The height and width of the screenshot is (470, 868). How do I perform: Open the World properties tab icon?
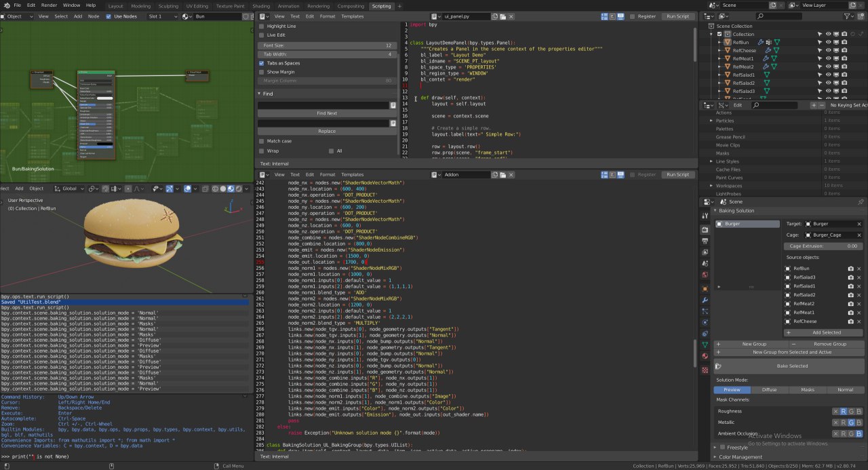705,275
